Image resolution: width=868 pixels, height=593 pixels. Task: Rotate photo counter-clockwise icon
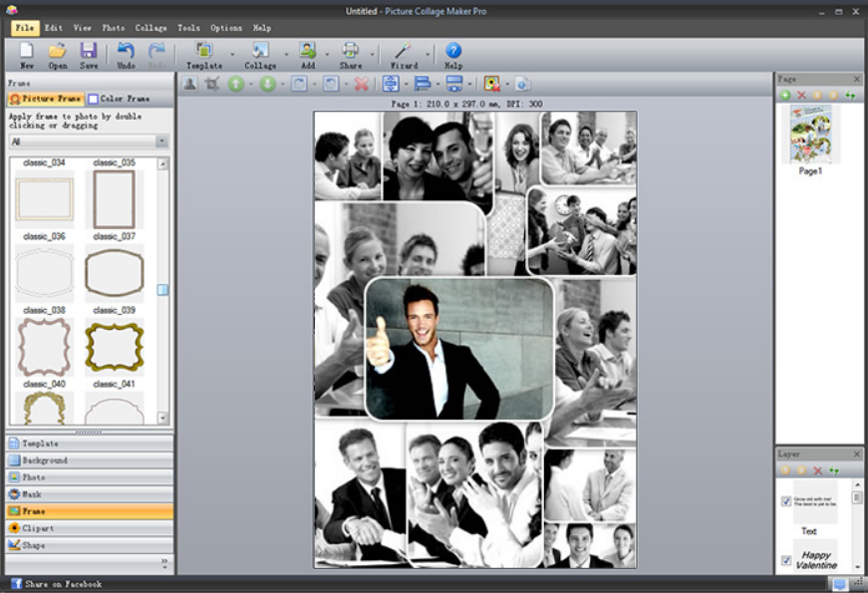point(331,84)
